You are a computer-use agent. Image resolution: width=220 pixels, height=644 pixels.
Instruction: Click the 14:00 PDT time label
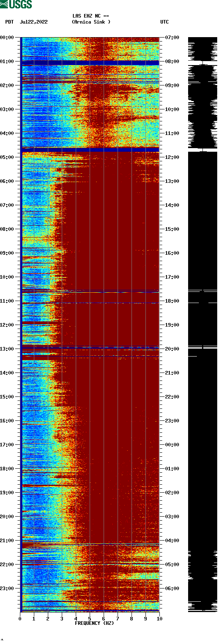pyautogui.click(x=7, y=373)
